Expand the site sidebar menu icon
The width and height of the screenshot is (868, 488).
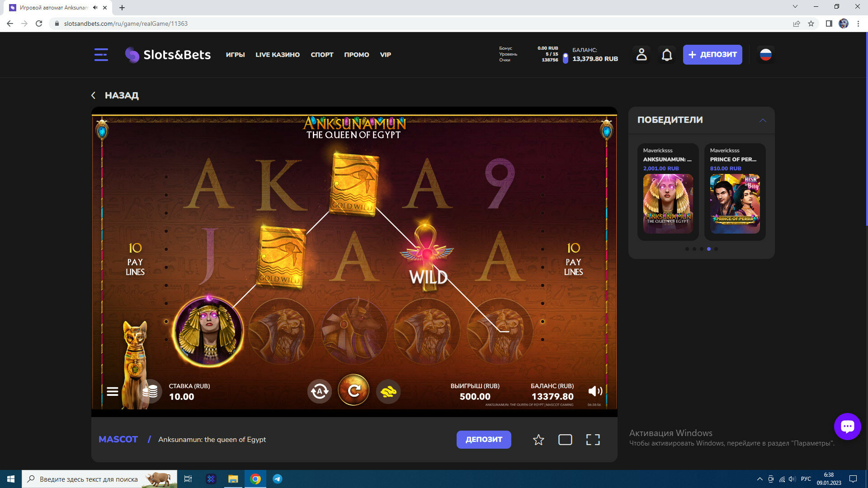(101, 55)
